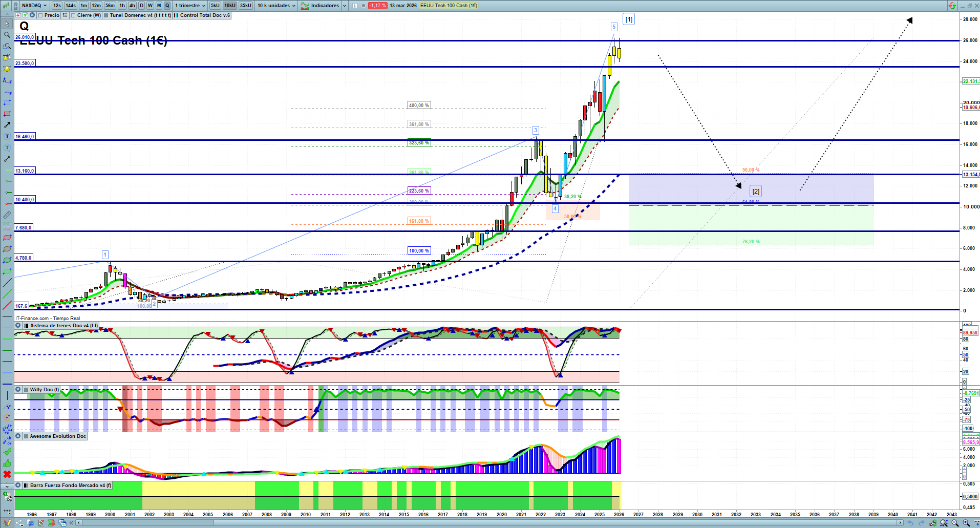Switch to the 1m timeframe
The image size is (980, 528).
click(83, 6)
